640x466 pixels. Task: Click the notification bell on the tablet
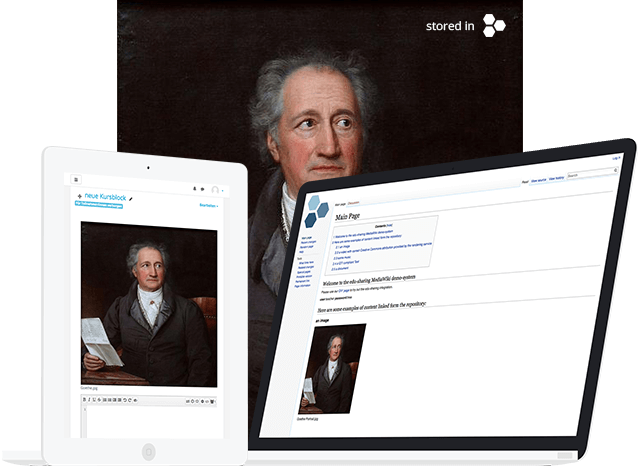tap(194, 189)
